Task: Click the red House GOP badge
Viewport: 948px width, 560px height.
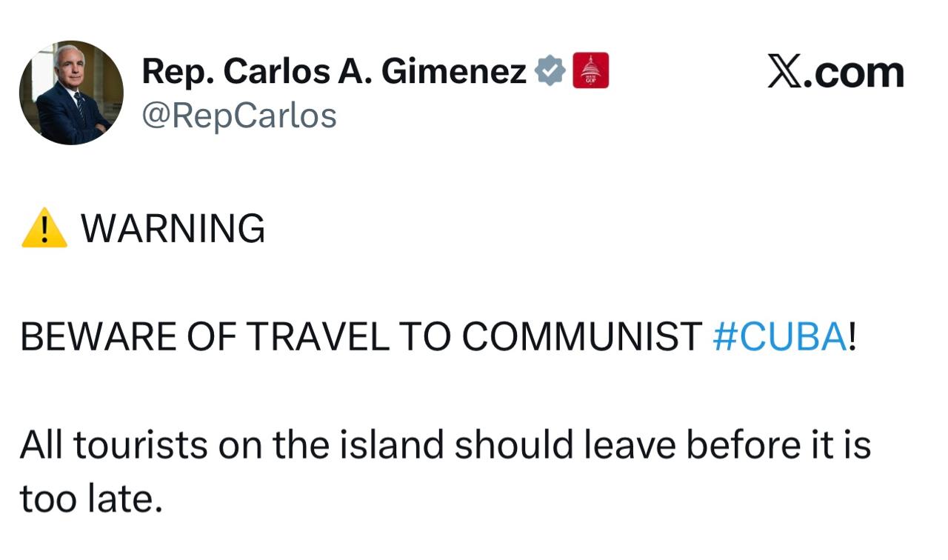Action: [590, 71]
